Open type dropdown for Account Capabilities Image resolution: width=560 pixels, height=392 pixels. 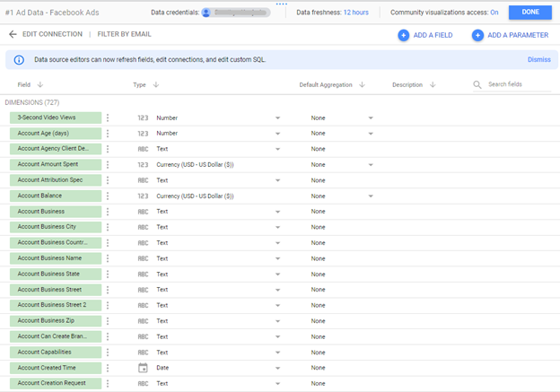[x=277, y=353]
